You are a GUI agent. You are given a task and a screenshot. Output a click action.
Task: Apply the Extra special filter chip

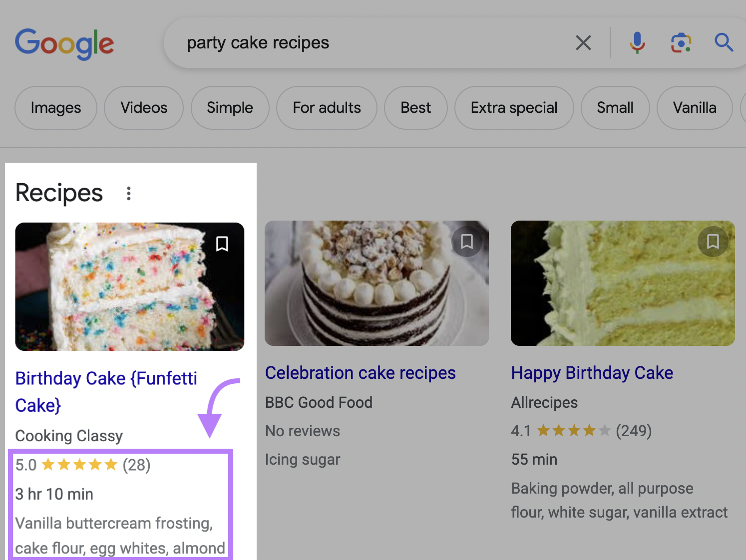pyautogui.click(x=514, y=108)
